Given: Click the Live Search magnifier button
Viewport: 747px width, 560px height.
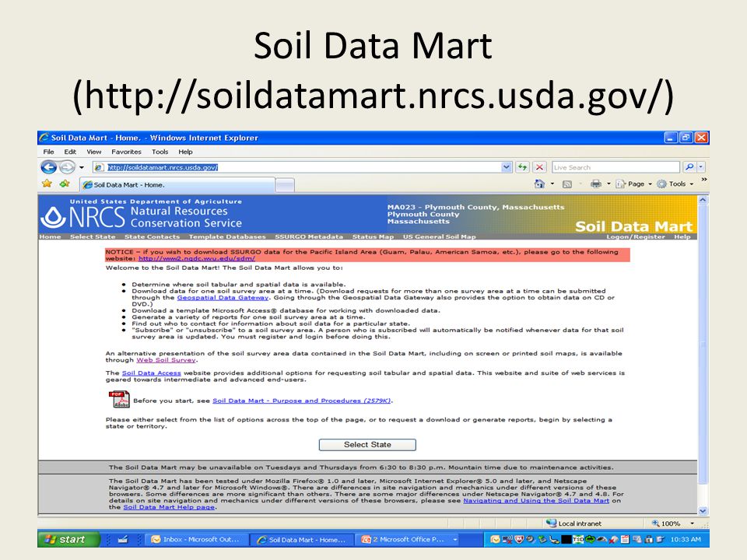Looking at the screenshot, I should [x=689, y=167].
